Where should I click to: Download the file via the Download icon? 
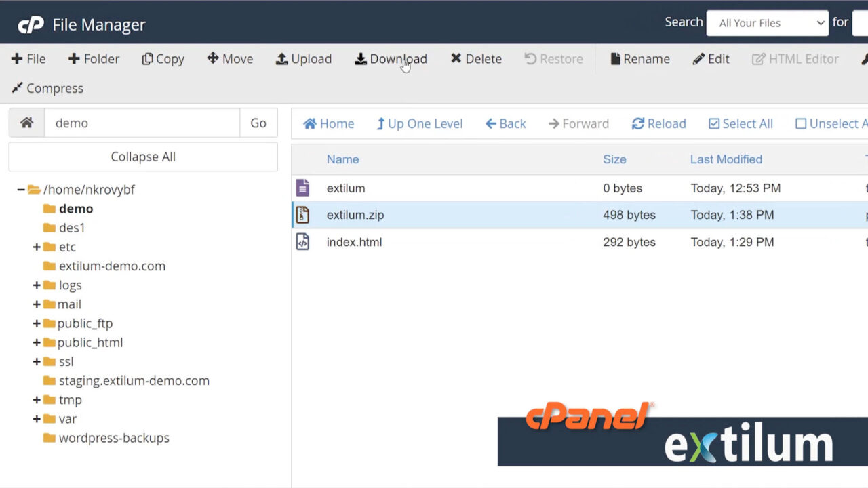click(x=391, y=59)
